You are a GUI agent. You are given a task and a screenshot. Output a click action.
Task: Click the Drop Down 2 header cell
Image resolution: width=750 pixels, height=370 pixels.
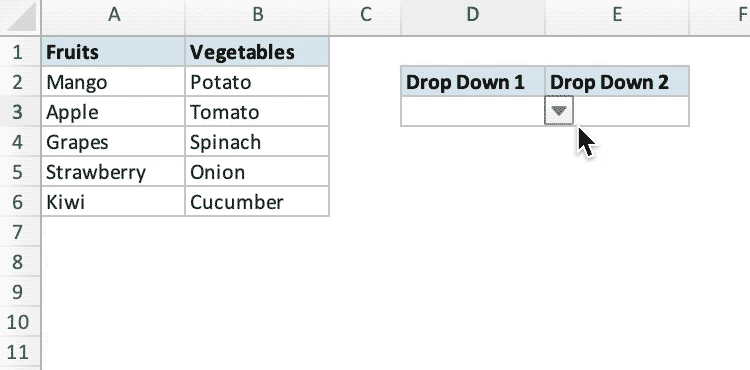(x=617, y=82)
